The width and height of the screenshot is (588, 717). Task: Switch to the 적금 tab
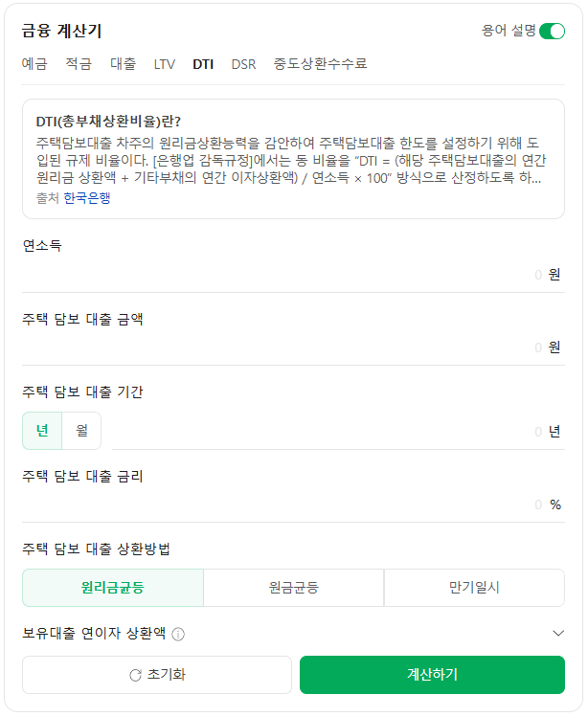79,64
